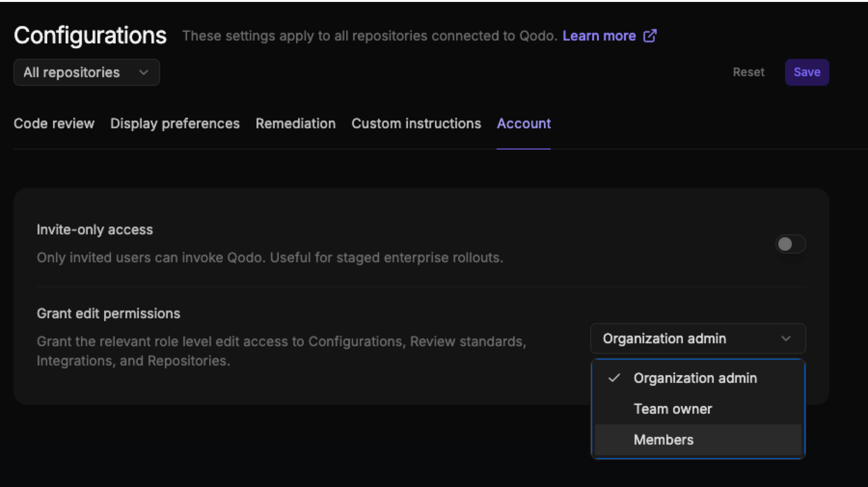Image resolution: width=868 pixels, height=487 pixels.
Task: Click the Grant edit permissions label
Action: [x=108, y=313]
